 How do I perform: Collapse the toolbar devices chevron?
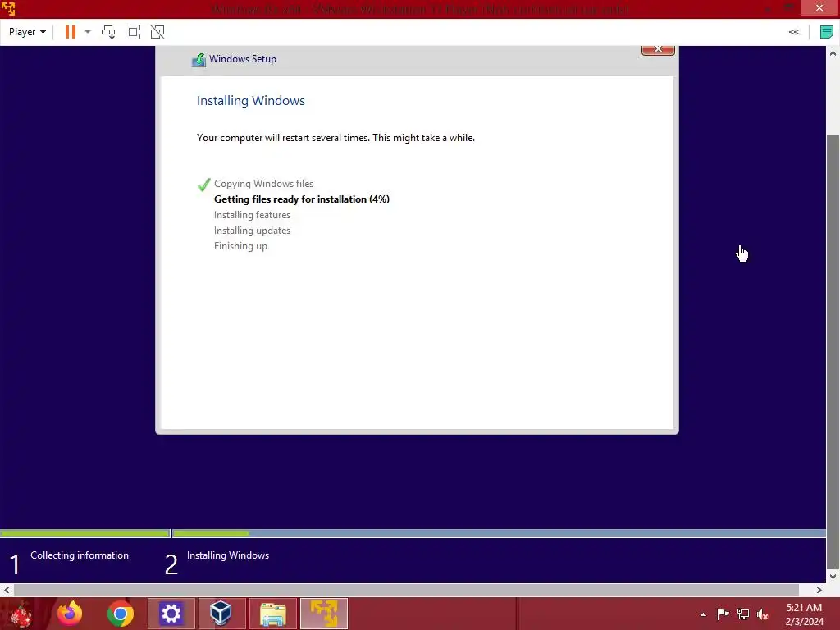794,32
